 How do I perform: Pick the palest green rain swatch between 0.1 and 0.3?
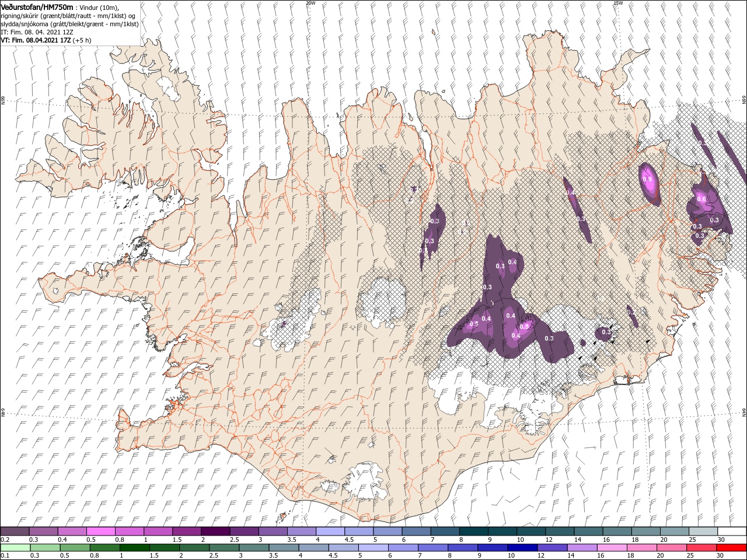click(15, 548)
